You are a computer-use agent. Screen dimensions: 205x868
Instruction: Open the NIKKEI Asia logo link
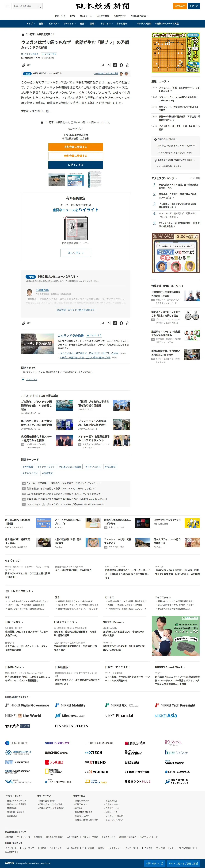click(x=166, y=715)
